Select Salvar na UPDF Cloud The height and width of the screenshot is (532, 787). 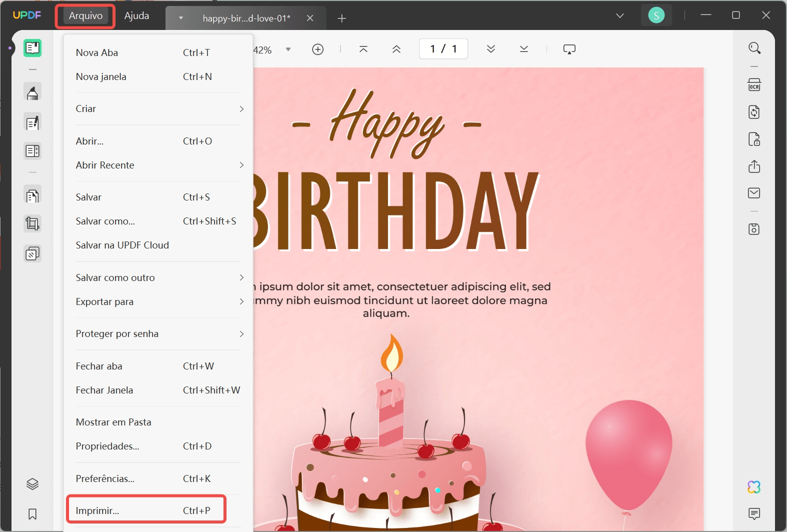(158, 245)
